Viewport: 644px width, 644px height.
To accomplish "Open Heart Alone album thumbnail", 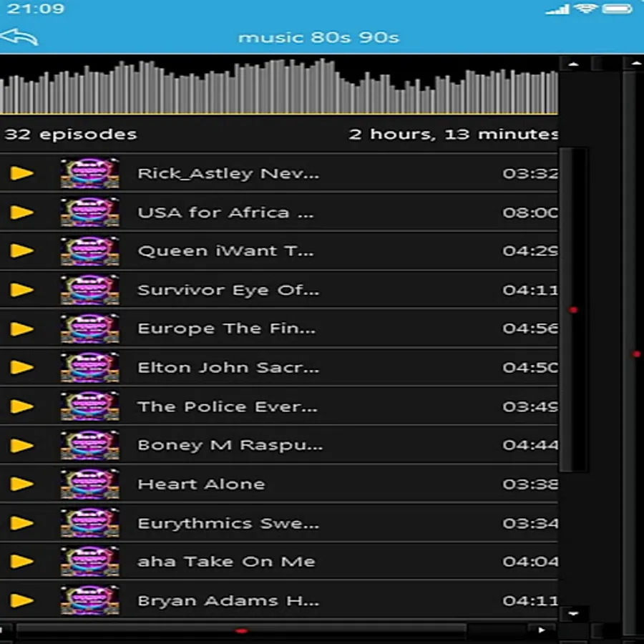I will pyautogui.click(x=90, y=484).
